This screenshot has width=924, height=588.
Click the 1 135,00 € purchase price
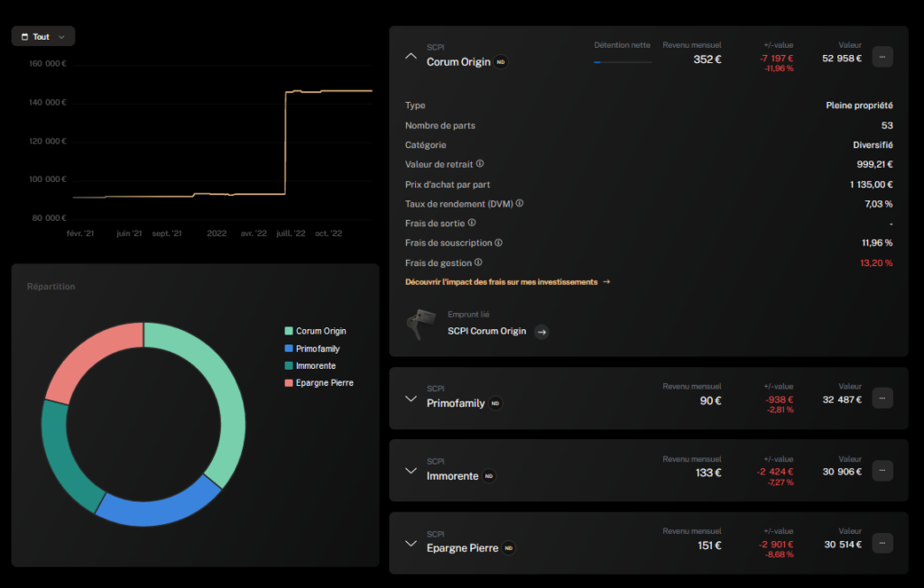pos(871,184)
